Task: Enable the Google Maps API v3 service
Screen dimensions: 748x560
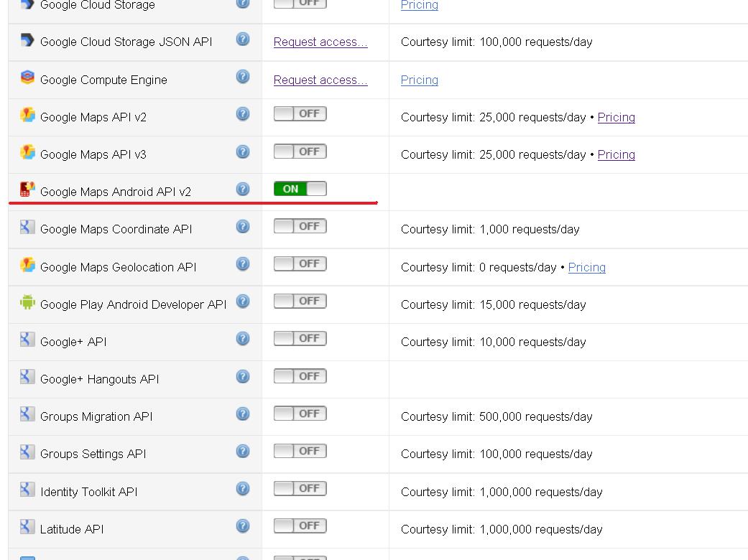Action: [300, 151]
